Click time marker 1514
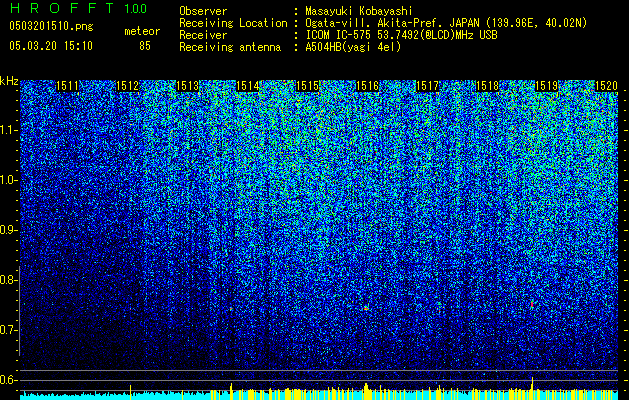Image resolution: width=629 pixels, height=400 pixels. 248,86
